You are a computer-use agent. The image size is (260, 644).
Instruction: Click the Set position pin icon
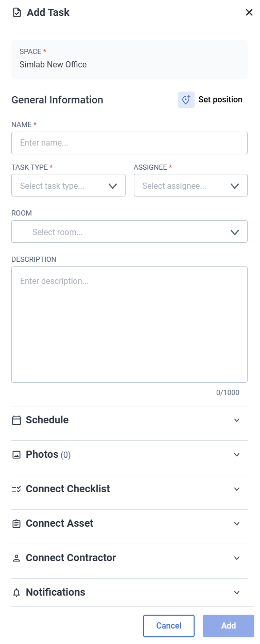(186, 100)
